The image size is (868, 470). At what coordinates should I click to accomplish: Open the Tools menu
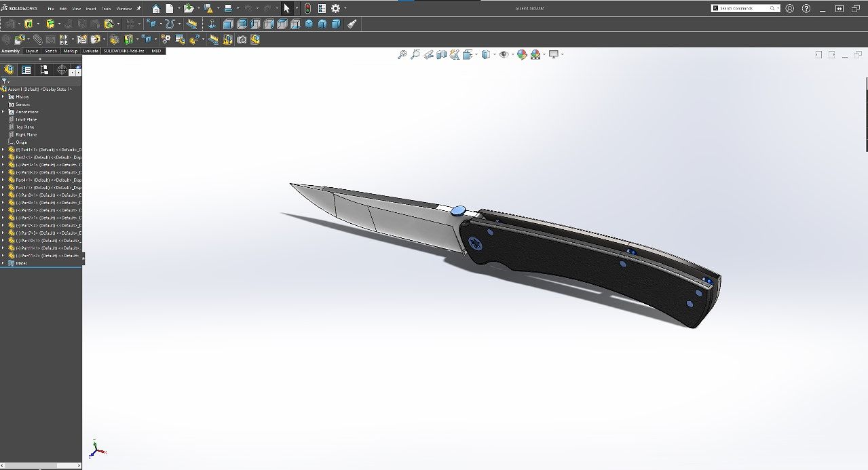[106, 9]
